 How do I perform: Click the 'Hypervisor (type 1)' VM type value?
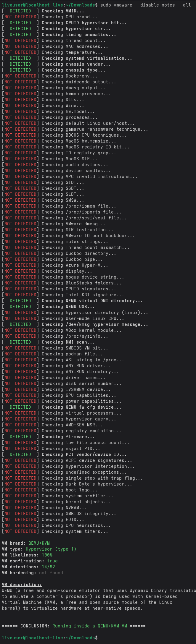pos(51,549)
